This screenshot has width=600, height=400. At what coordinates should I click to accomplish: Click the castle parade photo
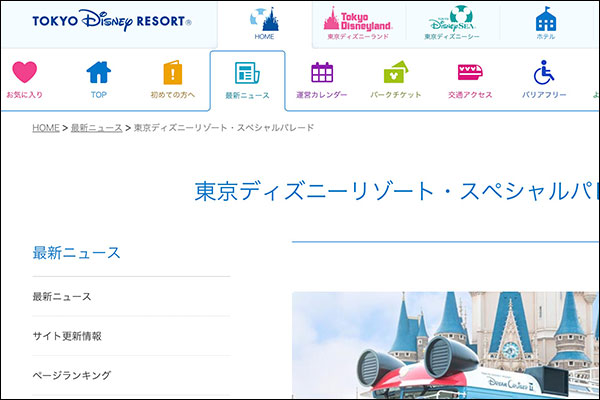click(446, 345)
